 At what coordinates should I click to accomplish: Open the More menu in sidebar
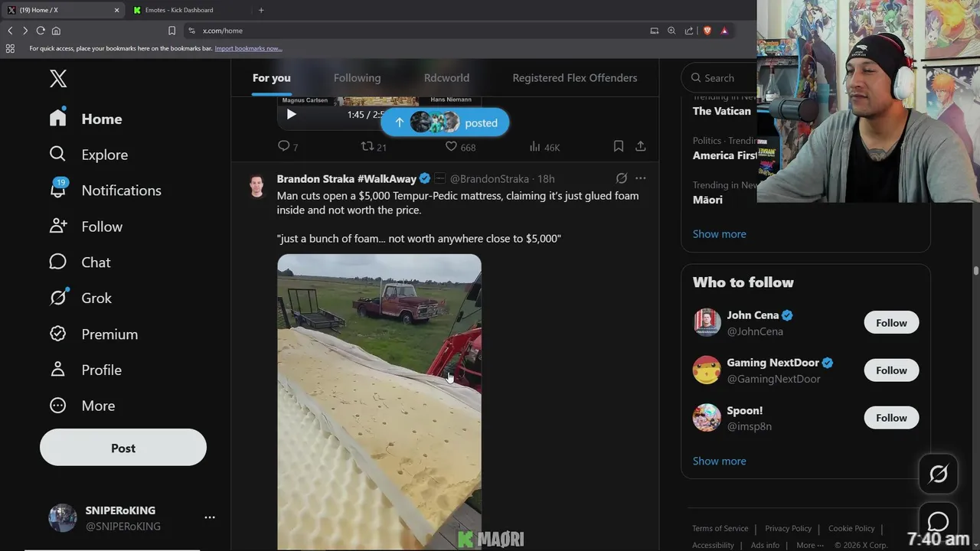(x=82, y=406)
